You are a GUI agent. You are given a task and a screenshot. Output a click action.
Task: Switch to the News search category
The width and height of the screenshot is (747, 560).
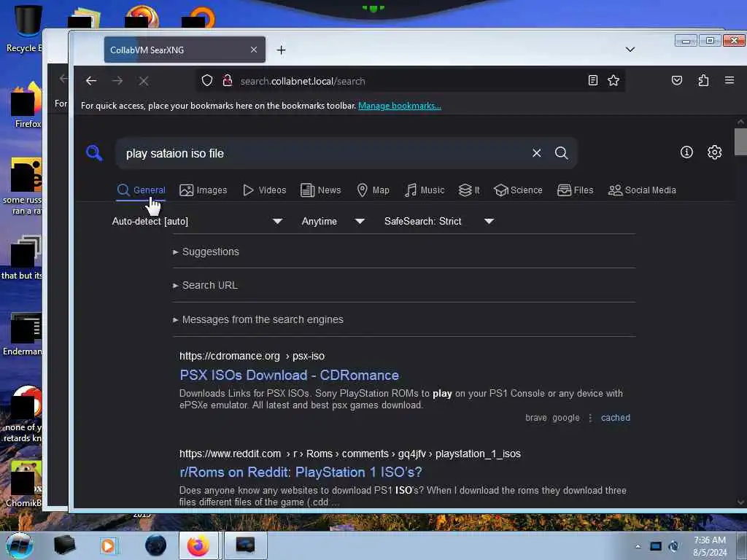[321, 190]
